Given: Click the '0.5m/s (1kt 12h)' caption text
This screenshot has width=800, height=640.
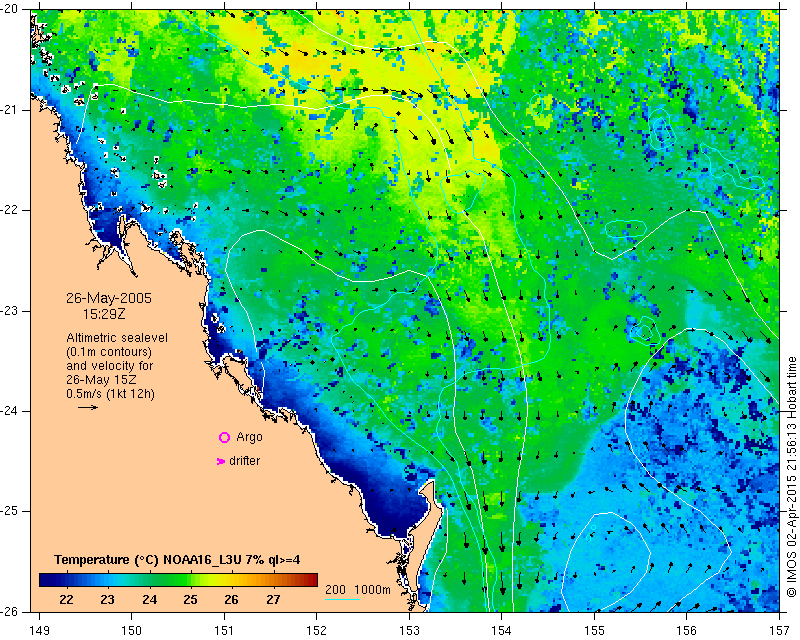Looking at the screenshot, I should click(111, 394).
